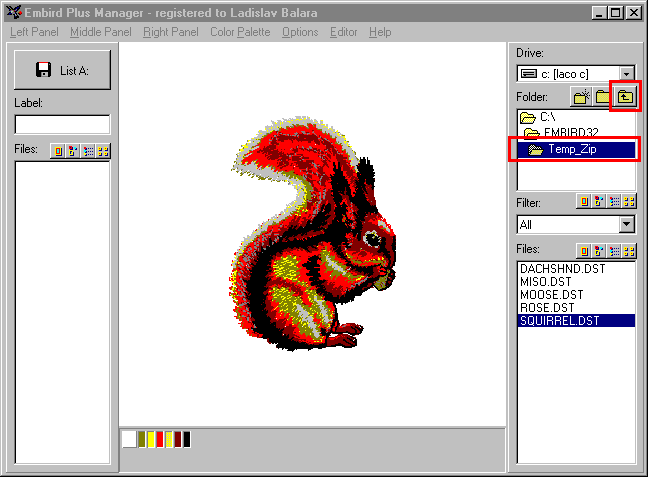Click the solid yellow color swatch
The height and width of the screenshot is (477, 648).
pos(151,439)
